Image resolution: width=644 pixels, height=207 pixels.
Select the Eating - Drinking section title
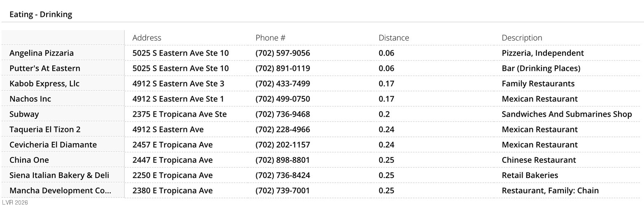click(41, 14)
